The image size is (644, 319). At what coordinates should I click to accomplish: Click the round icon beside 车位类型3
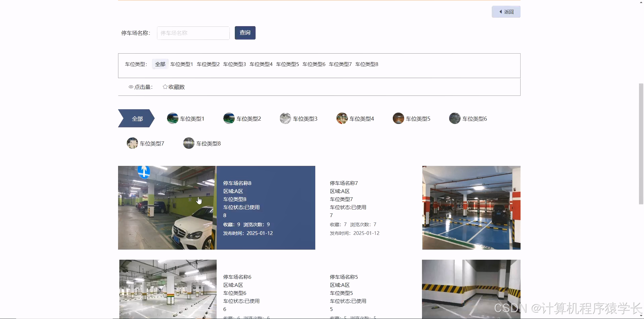point(285,118)
